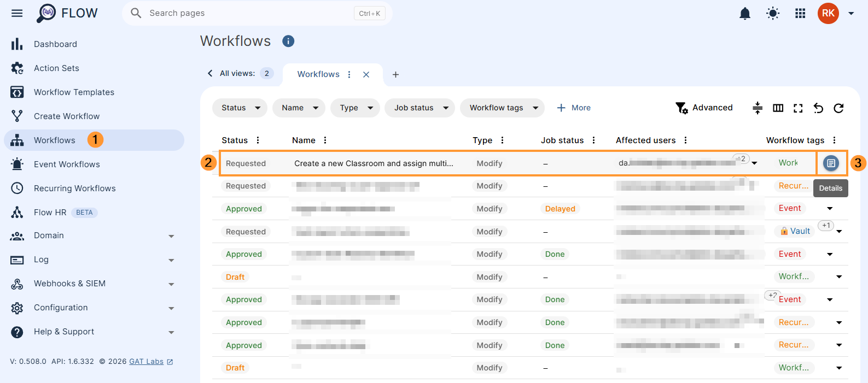Open the GAT Labs link
The height and width of the screenshot is (383, 868).
coord(151,362)
